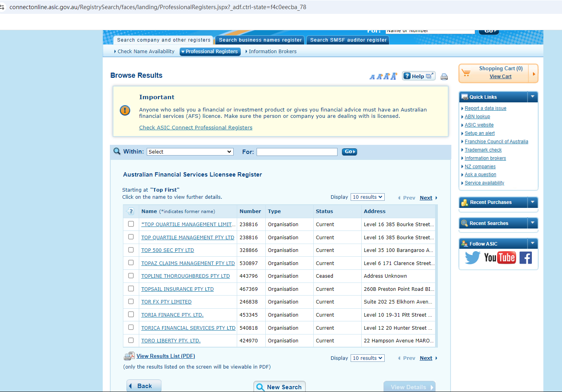The width and height of the screenshot is (562, 392).
Task: Collapse the Follow ASIC panel
Action: pos(533,243)
